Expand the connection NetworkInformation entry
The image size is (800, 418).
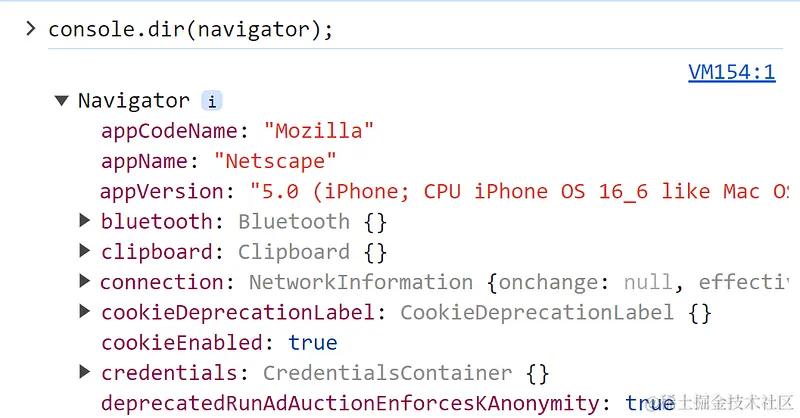coord(85,281)
